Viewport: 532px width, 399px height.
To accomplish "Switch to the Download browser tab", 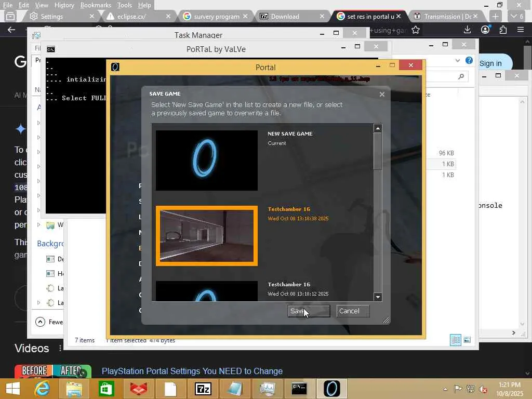I will click(x=288, y=16).
